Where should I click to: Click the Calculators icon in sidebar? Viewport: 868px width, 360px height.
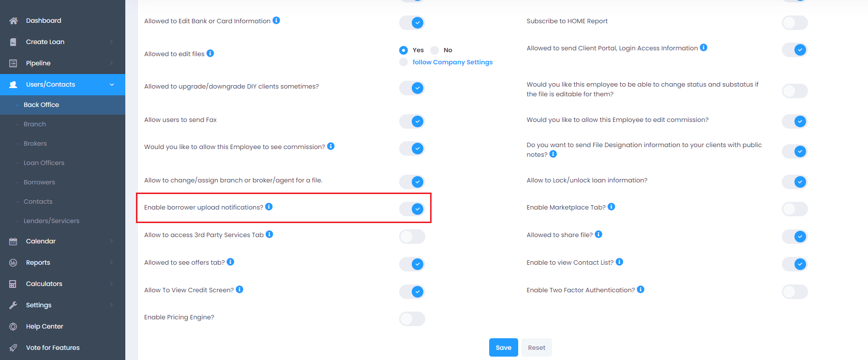[x=13, y=284]
